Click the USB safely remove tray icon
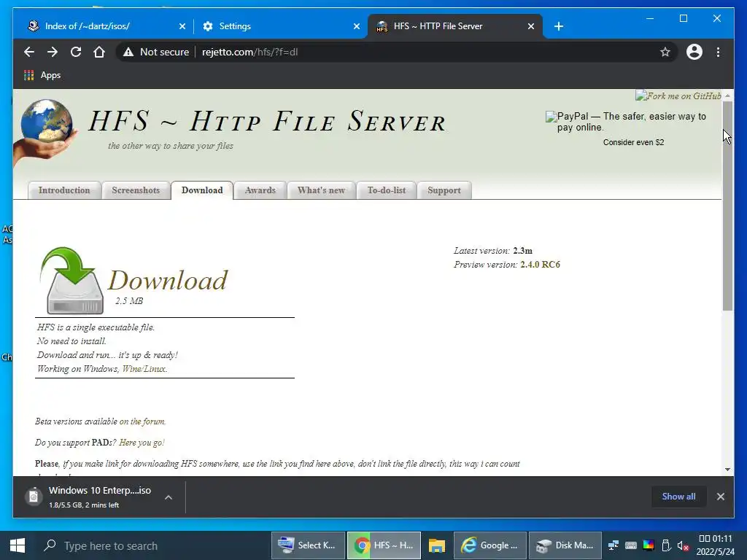Viewport: 747px width, 560px height. tap(666, 545)
